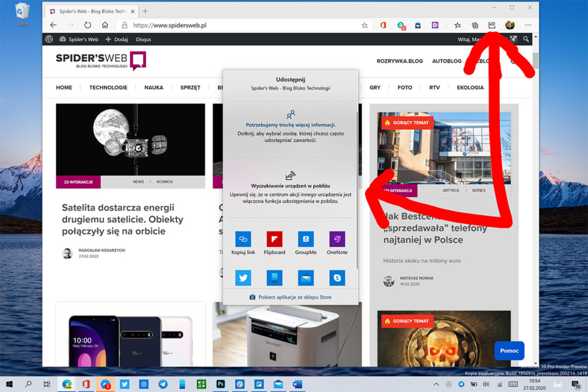Click the 23 INTERAKCJE badge
The image size is (588, 392).
point(78,182)
